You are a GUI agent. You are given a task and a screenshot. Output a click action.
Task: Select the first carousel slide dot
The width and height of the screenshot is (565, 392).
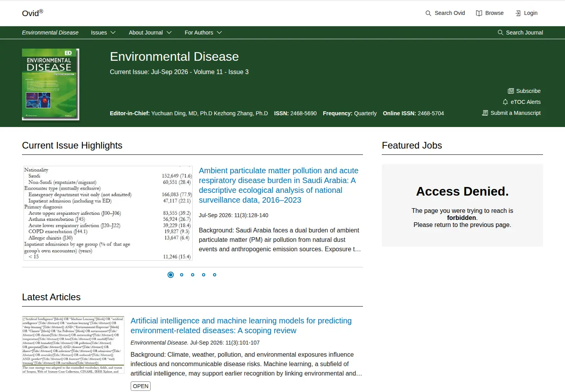(x=170, y=275)
